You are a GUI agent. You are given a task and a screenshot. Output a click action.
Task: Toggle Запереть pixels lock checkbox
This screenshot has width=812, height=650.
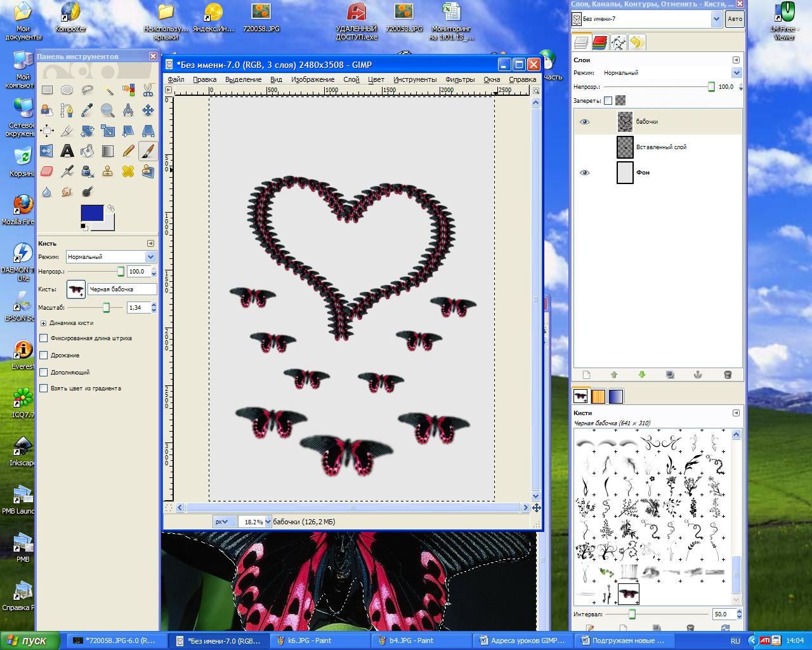pos(608,100)
